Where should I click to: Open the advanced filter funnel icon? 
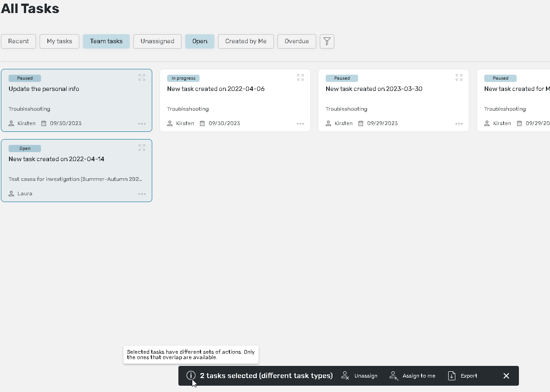click(327, 41)
